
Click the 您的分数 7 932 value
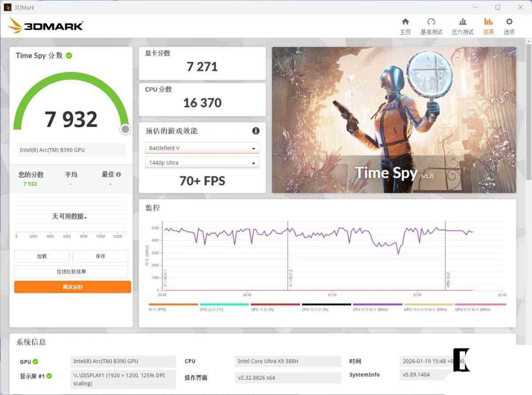(30, 184)
